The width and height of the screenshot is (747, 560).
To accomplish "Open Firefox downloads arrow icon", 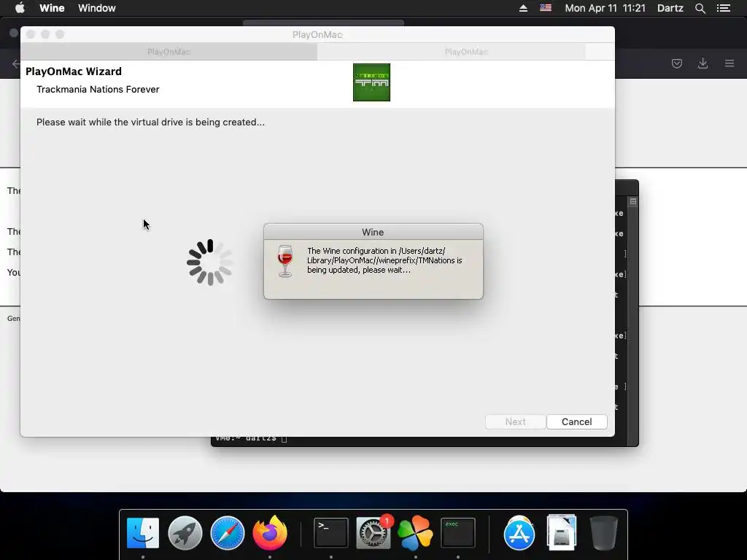I will (703, 63).
